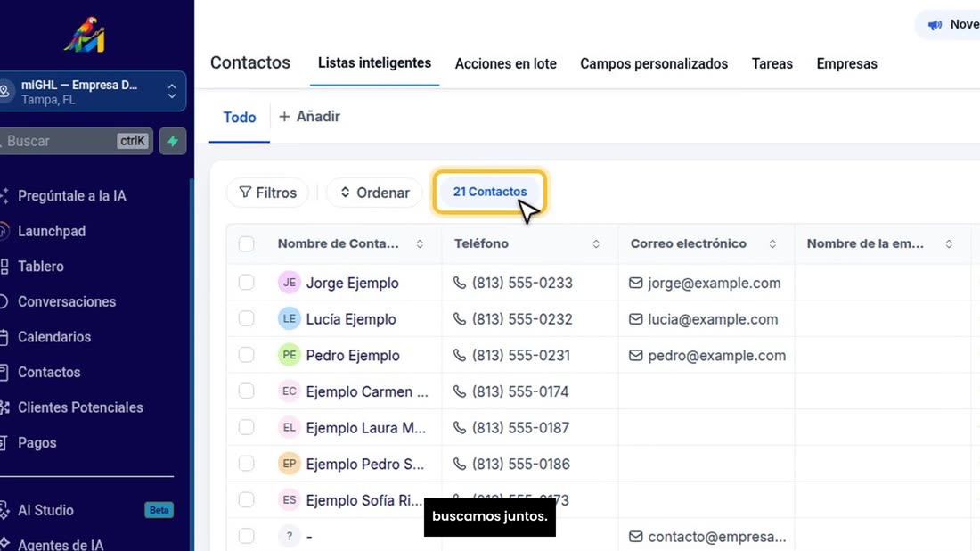This screenshot has width=980, height=551.
Task: Open the Empresas tab
Action: pyautogui.click(x=847, y=64)
